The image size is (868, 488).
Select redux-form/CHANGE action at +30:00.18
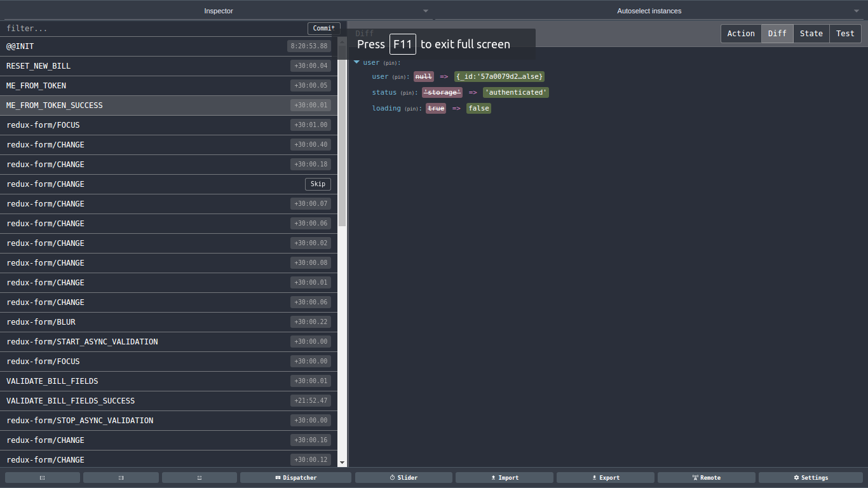click(x=168, y=165)
